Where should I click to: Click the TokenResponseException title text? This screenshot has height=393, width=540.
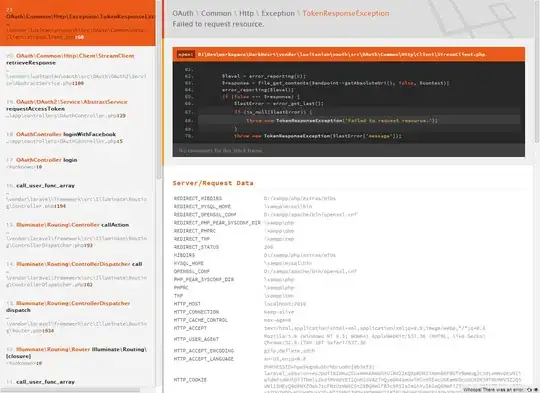tap(346, 13)
